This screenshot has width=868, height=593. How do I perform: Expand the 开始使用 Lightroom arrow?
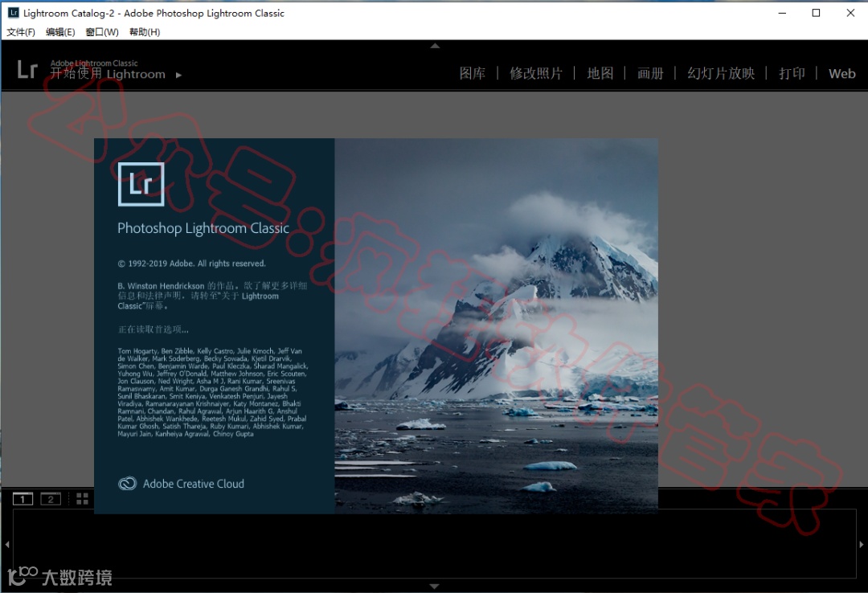[178, 75]
